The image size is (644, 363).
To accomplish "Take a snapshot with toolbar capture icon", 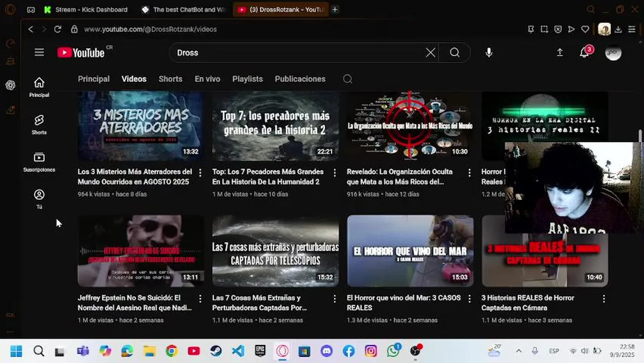I will pos(544,29).
